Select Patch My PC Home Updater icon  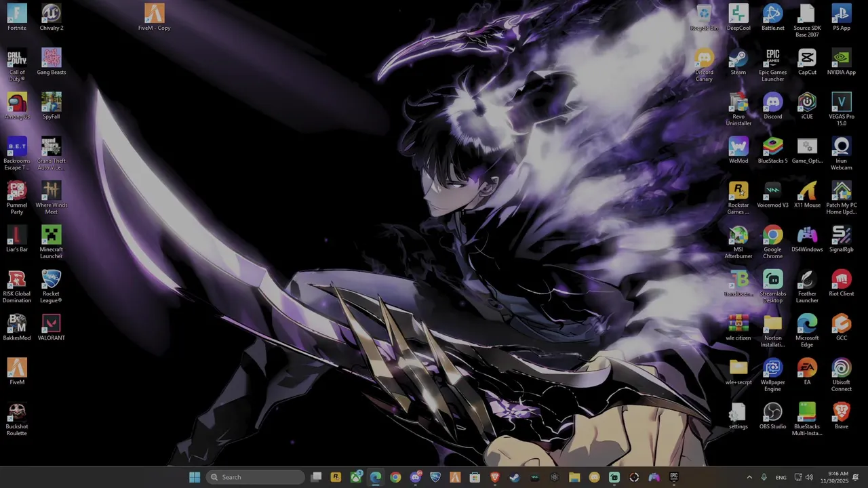tap(842, 198)
